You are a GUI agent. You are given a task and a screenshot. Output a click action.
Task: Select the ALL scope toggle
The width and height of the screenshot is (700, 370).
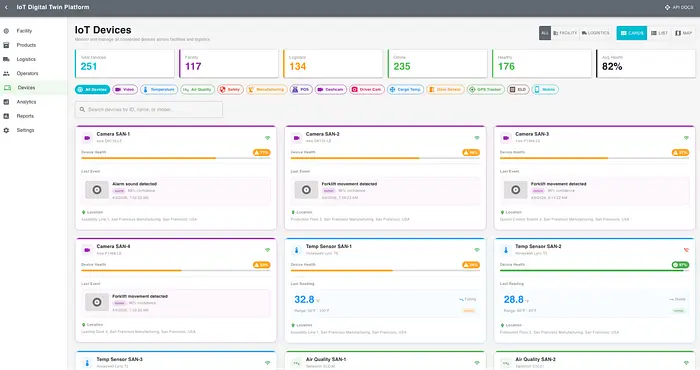545,33
